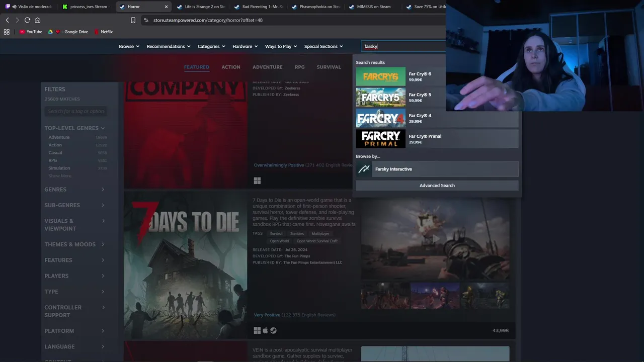Open the Ways to Play dropdown

pyautogui.click(x=281, y=46)
